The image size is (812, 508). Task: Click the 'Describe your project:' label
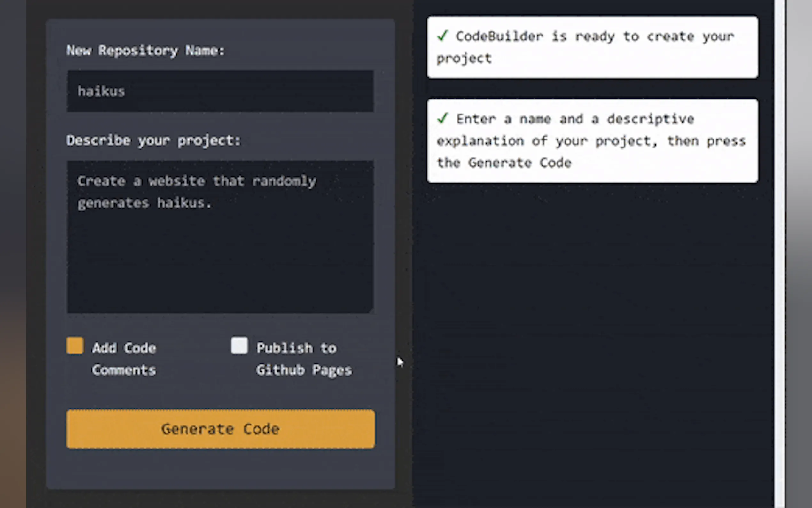153,140
